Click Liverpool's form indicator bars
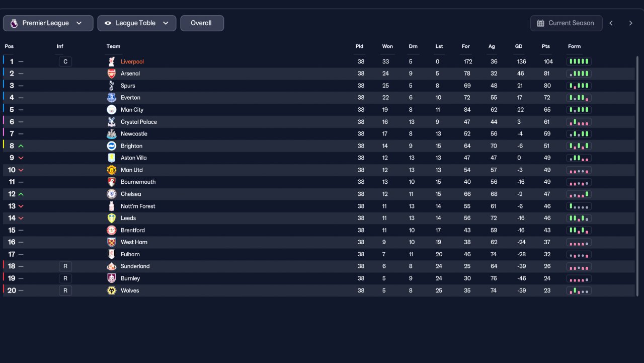Viewport: 644px width, 363px height. [x=579, y=61]
